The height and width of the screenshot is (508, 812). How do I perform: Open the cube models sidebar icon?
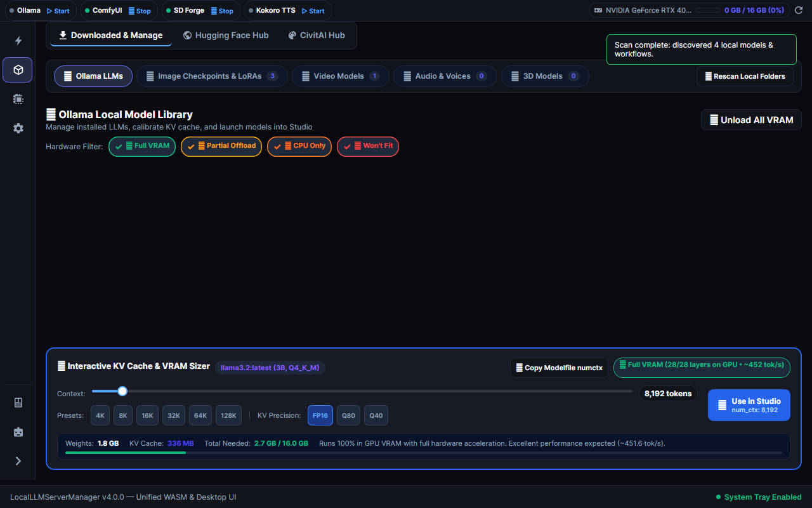(x=18, y=70)
